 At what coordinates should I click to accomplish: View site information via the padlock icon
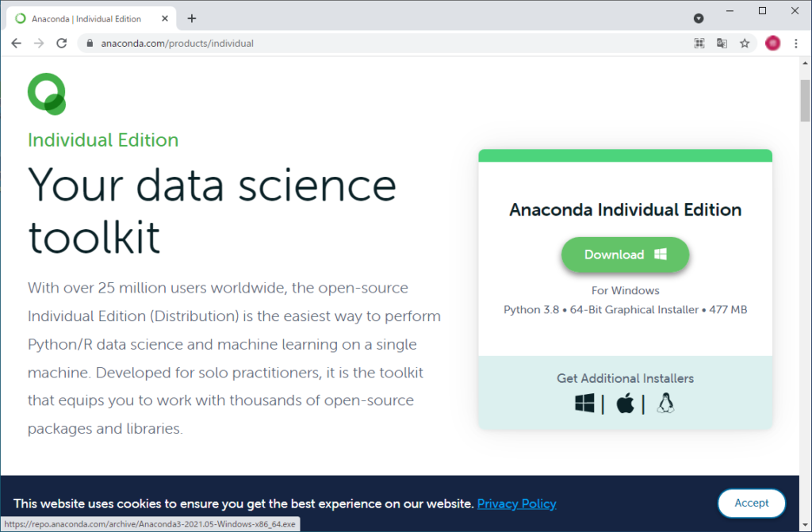pos(90,44)
